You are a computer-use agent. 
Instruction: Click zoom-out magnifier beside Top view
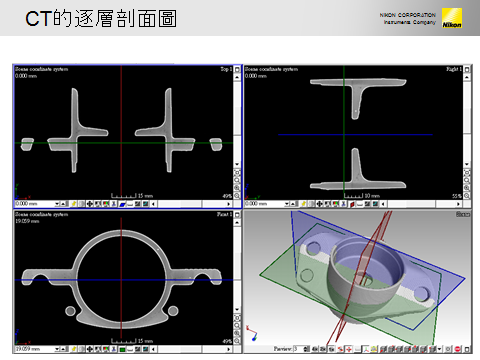pos(237,196)
